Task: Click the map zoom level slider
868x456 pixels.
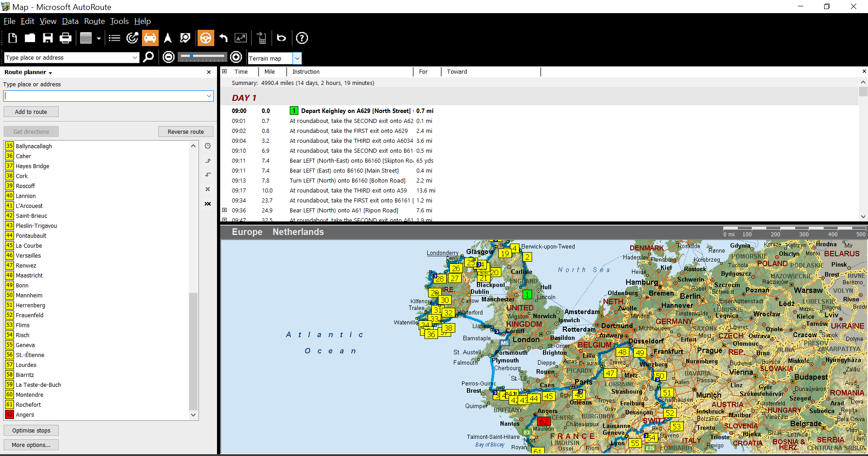Action: (202, 56)
